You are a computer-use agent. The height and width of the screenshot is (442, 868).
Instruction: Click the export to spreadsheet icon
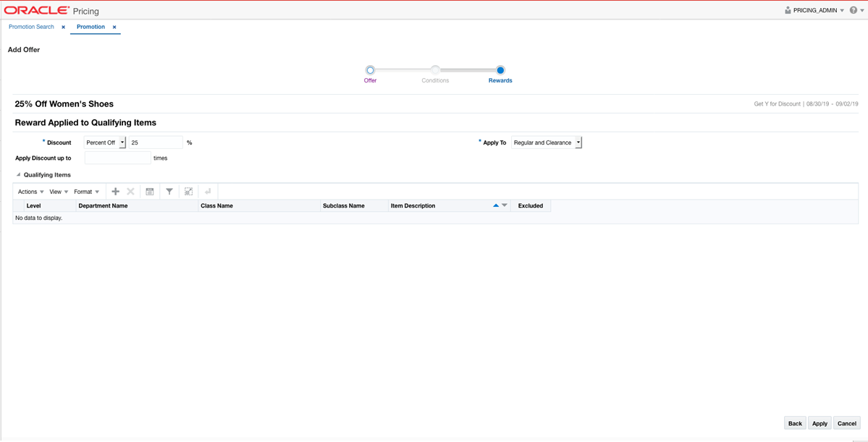tap(149, 192)
